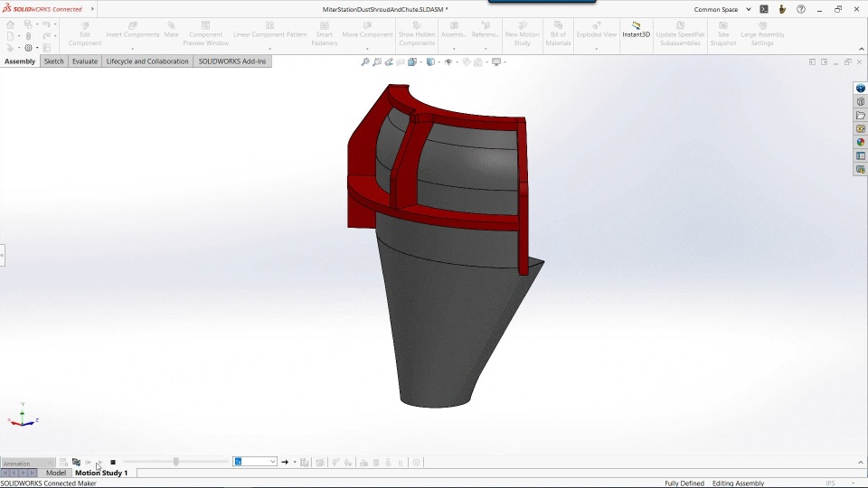
Task: Expand the Insert Components dropdown arrow
Action: point(132,49)
